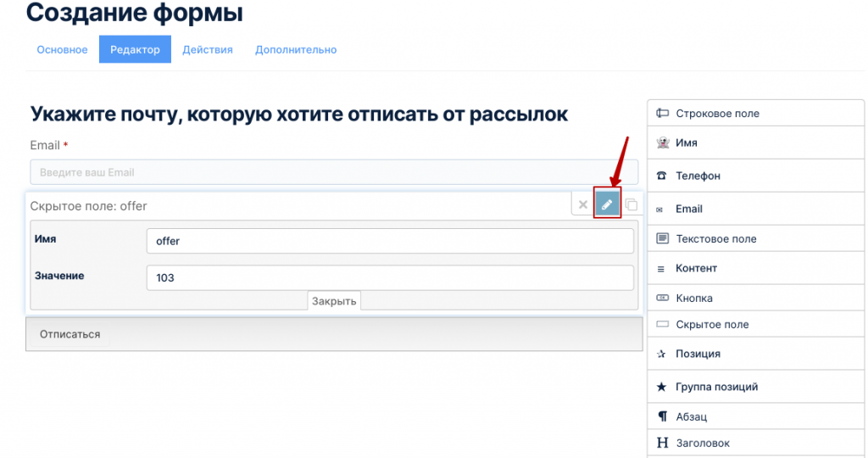868x458 pixels.
Task: Click the outlined star Позиция icon
Action: point(661,354)
